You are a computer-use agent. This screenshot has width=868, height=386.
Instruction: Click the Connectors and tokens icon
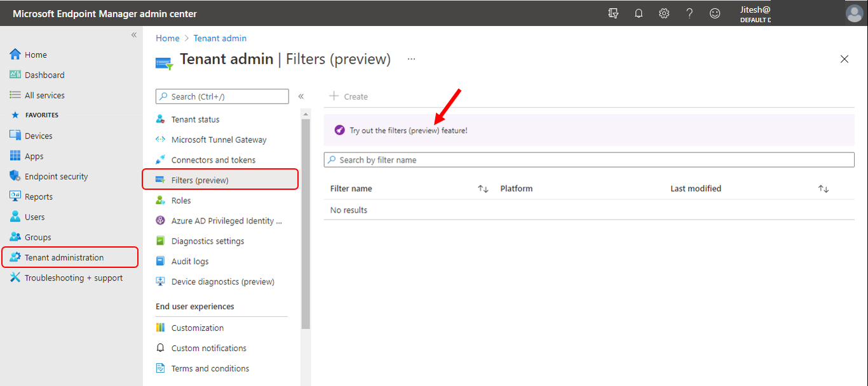(161, 160)
